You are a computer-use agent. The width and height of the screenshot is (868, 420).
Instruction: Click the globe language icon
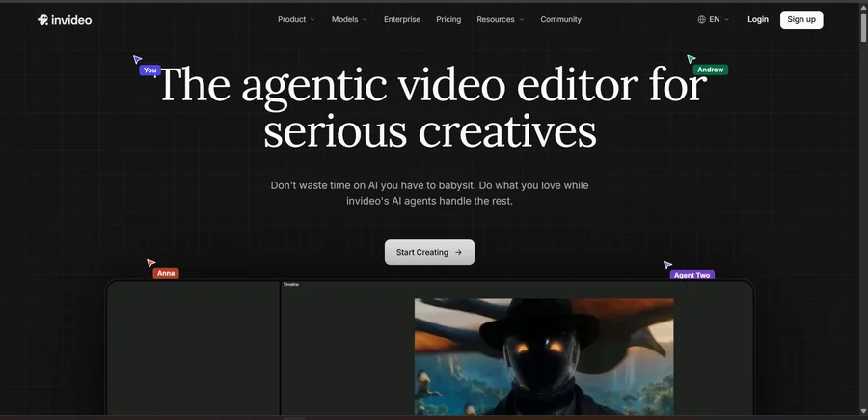click(701, 19)
